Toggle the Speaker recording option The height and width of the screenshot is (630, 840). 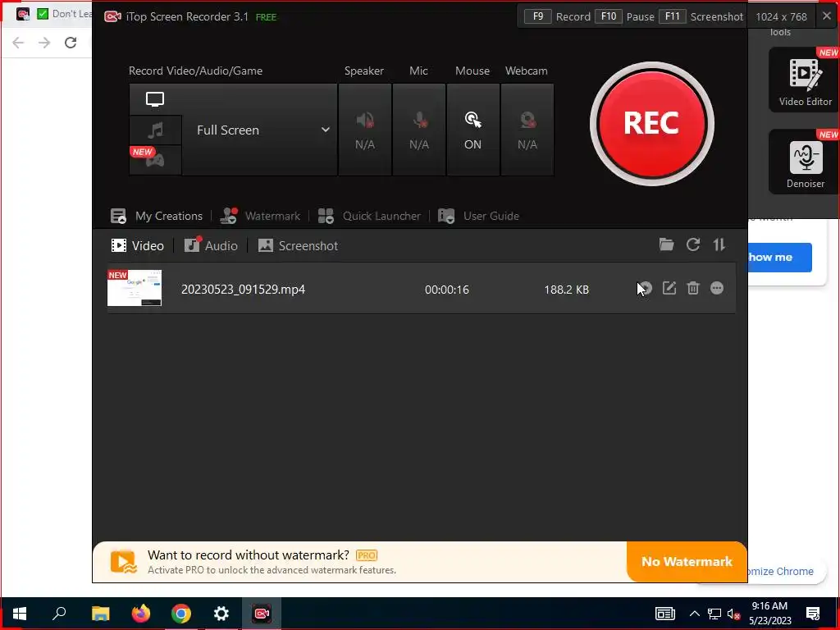[x=365, y=130]
